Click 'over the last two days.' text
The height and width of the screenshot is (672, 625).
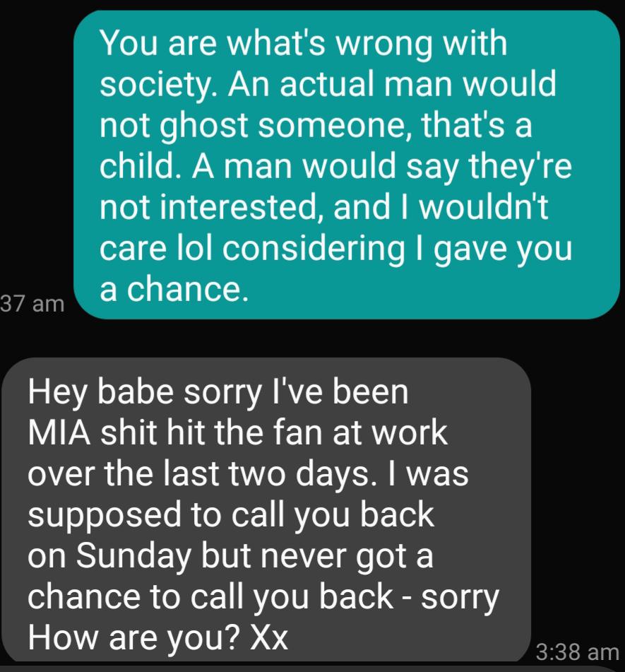click(x=203, y=473)
